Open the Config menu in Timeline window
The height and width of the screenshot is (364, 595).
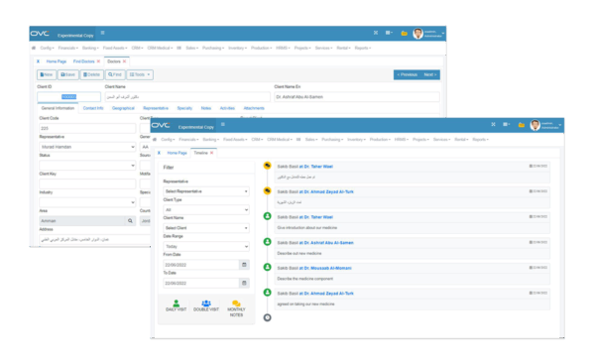168,139
